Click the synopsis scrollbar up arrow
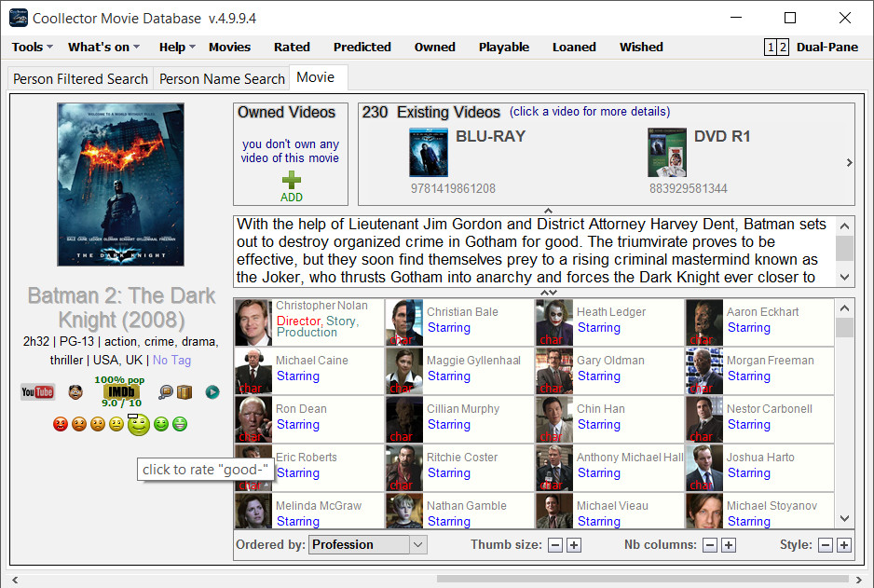Image resolution: width=874 pixels, height=588 pixels. (844, 226)
